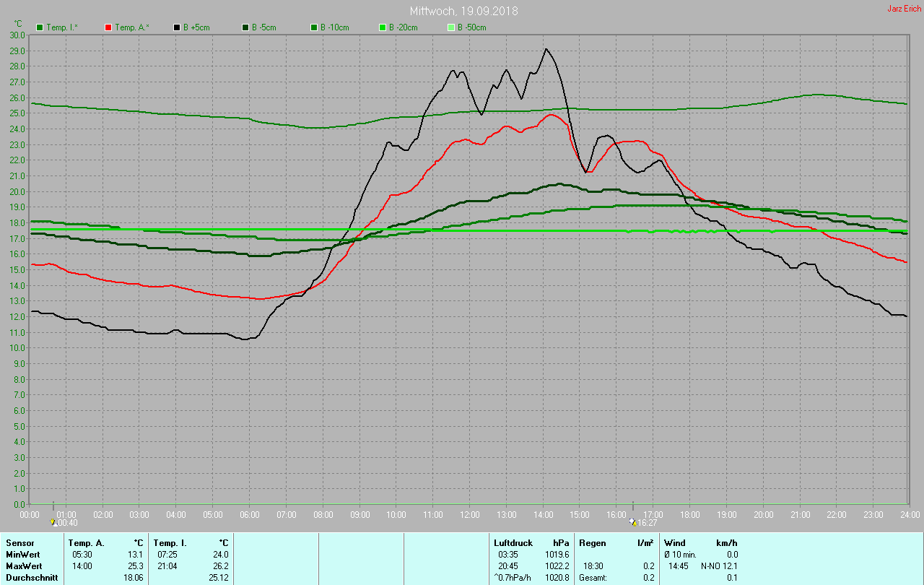The width and height of the screenshot is (924, 585).
Task: Click the '16:27' marker time label
Action: (x=648, y=523)
